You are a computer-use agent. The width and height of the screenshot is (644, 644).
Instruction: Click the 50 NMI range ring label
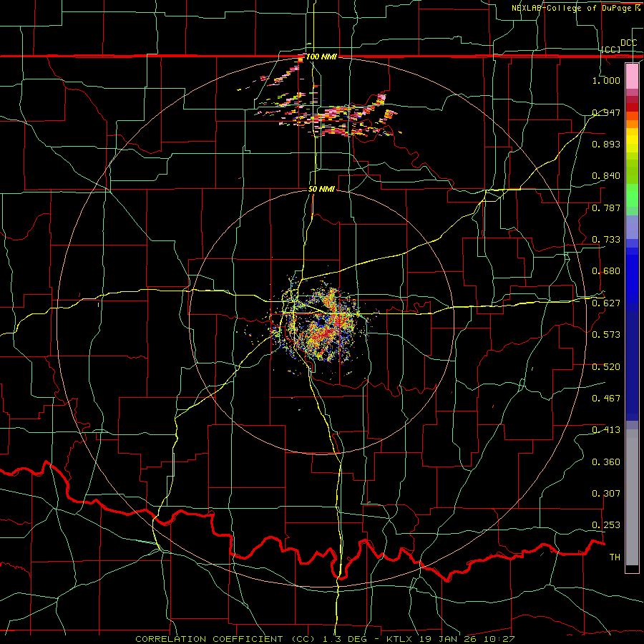tap(321, 190)
